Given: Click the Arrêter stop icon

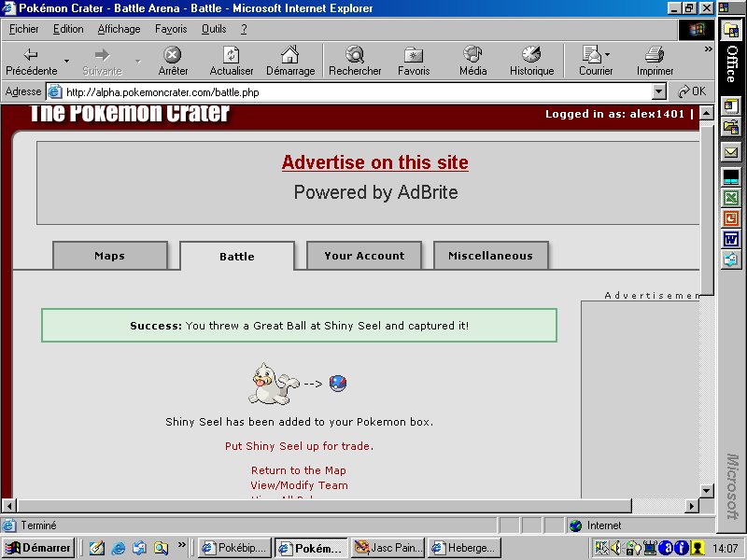Looking at the screenshot, I should pyautogui.click(x=173, y=55).
